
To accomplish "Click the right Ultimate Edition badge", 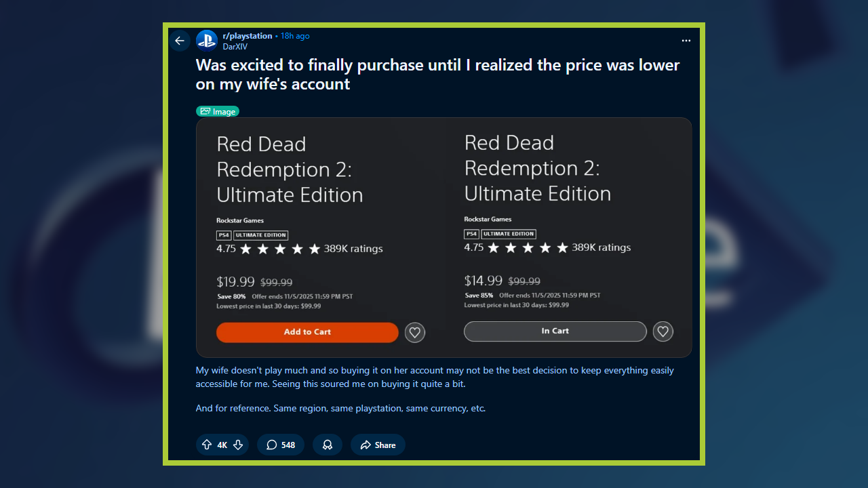I will 509,234.
